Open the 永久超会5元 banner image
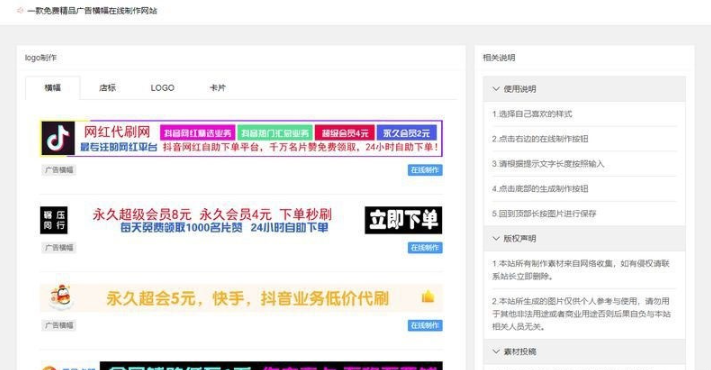The height and width of the screenshot is (370, 711). pyautogui.click(x=241, y=297)
